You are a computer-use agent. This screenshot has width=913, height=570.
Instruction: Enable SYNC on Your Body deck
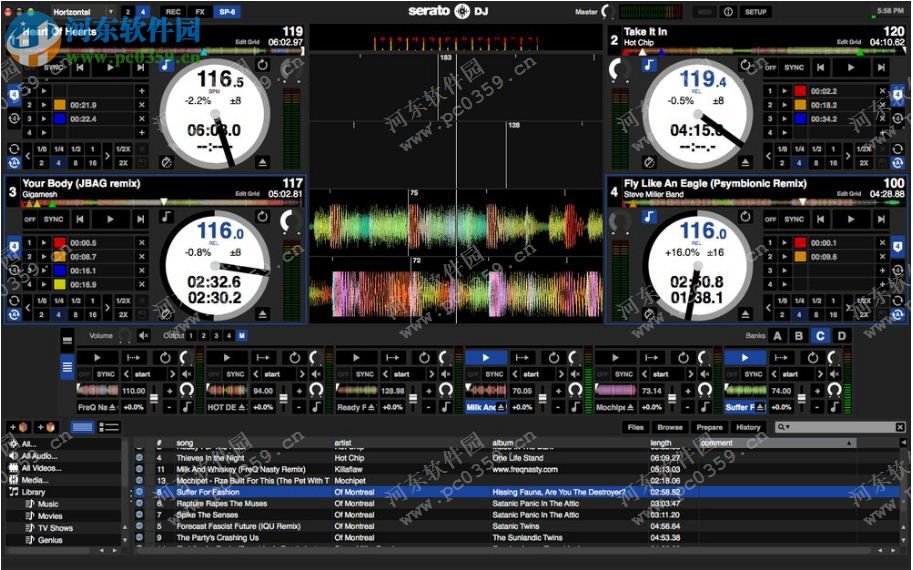coord(53,219)
